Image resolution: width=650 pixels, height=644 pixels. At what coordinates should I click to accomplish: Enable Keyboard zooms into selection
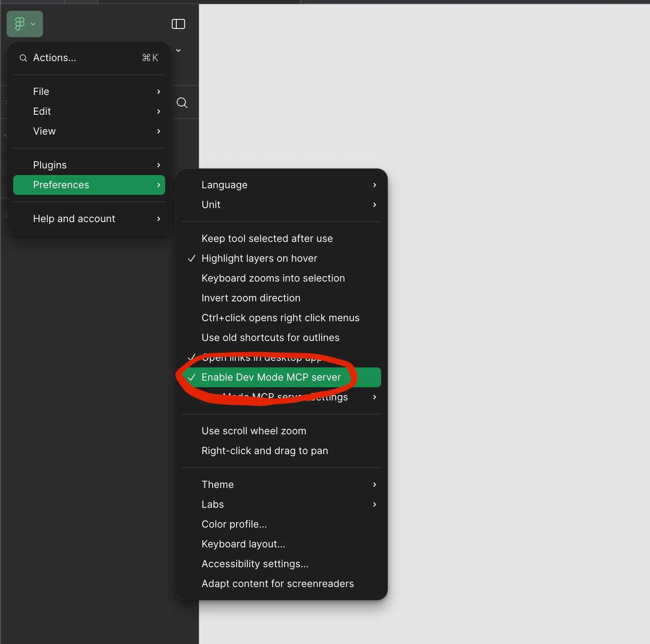tap(281, 278)
